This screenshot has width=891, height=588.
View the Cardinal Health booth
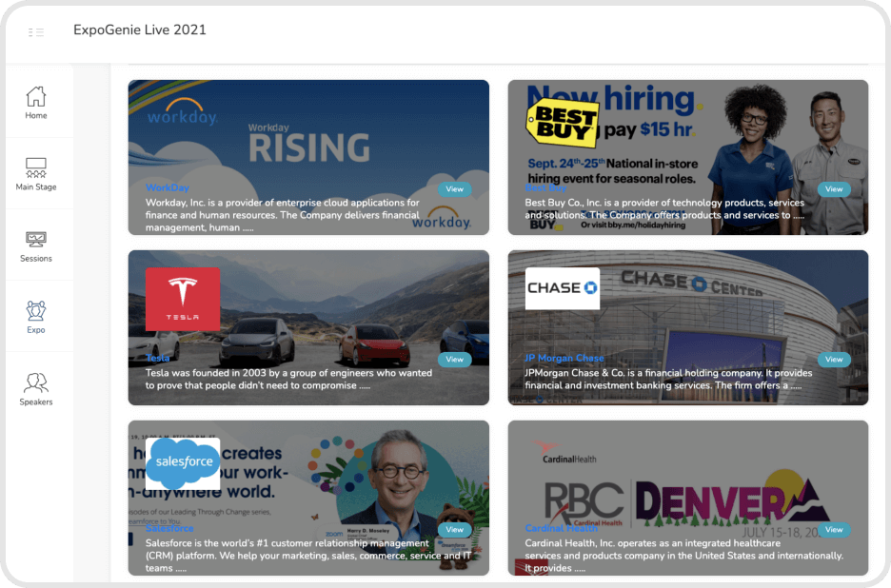(834, 529)
